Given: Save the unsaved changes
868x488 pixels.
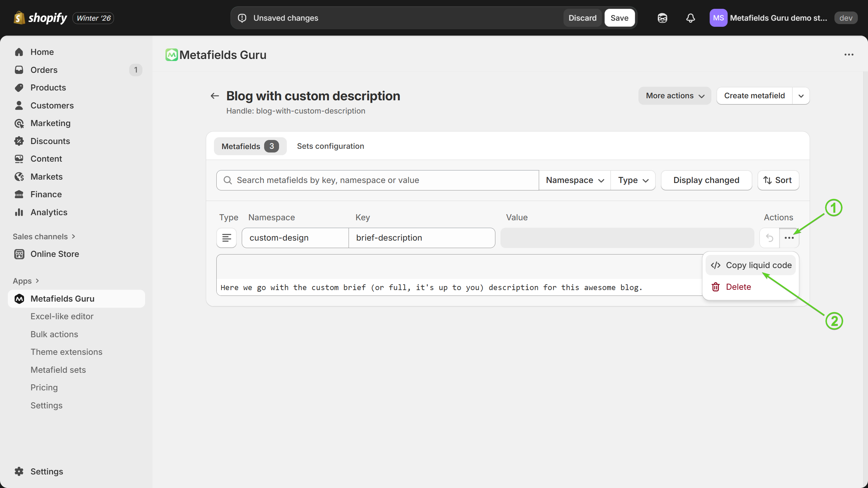Looking at the screenshot, I should 619,18.
